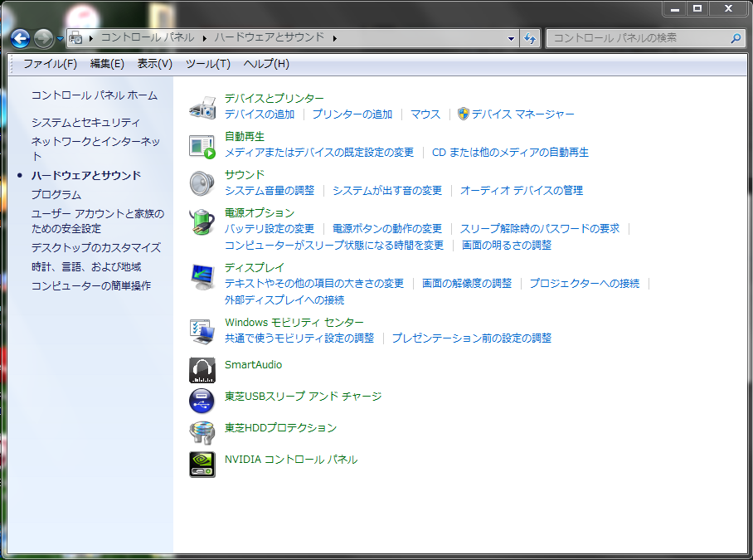Click コンピューターがスリープ状態になる時間を変更 link
This screenshot has height=560, width=753.
click(x=334, y=246)
